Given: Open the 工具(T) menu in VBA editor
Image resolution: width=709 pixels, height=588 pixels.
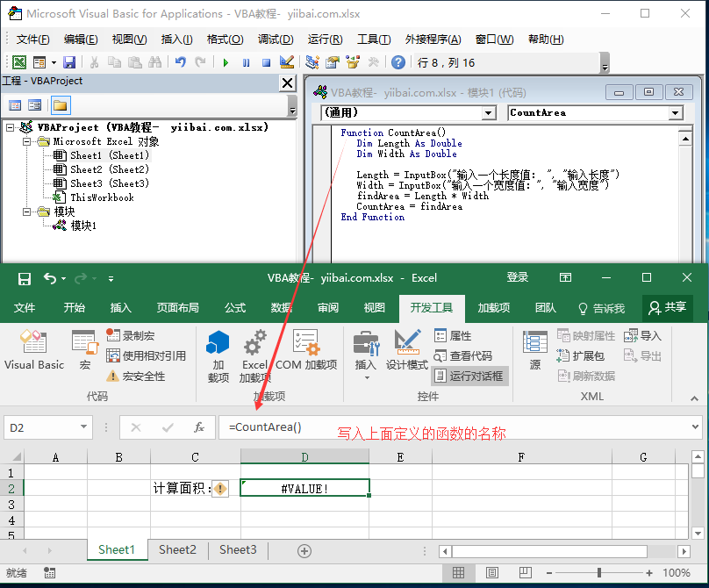Looking at the screenshot, I should click(x=374, y=39).
